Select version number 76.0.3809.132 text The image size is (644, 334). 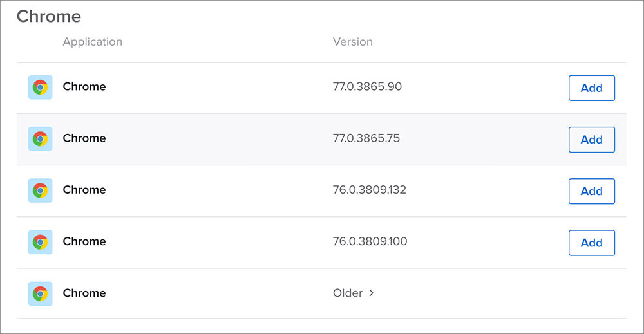tap(369, 190)
